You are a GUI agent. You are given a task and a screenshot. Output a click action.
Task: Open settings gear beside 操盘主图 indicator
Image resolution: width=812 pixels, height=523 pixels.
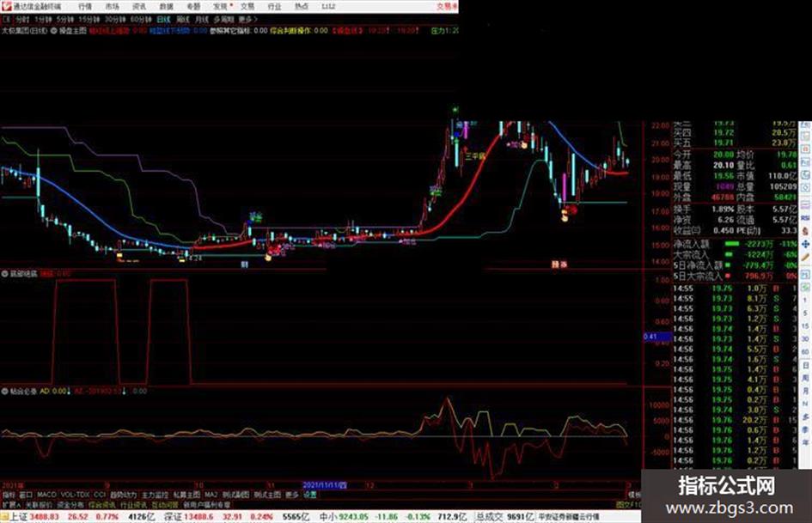54,31
